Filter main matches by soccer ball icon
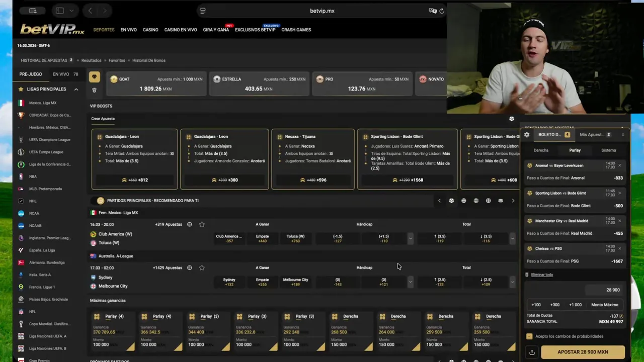Image resolution: width=644 pixels, height=362 pixels. [451, 201]
